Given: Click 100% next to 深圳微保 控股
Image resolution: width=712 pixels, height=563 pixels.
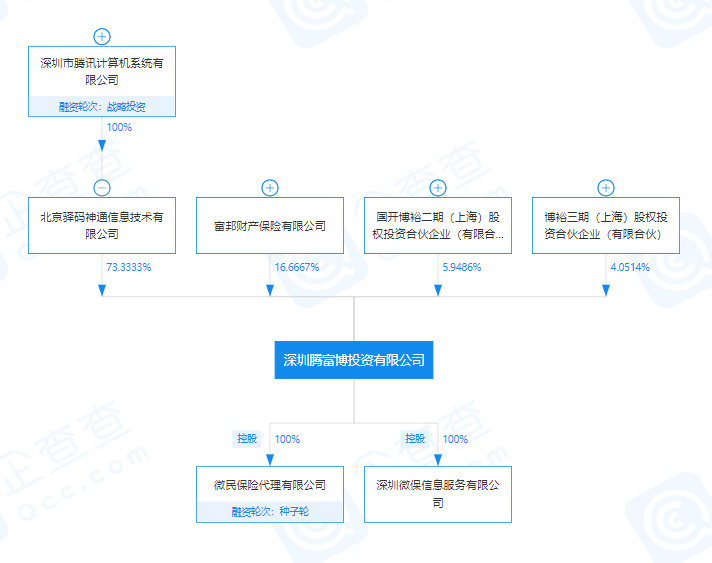Looking at the screenshot, I should (455, 439).
